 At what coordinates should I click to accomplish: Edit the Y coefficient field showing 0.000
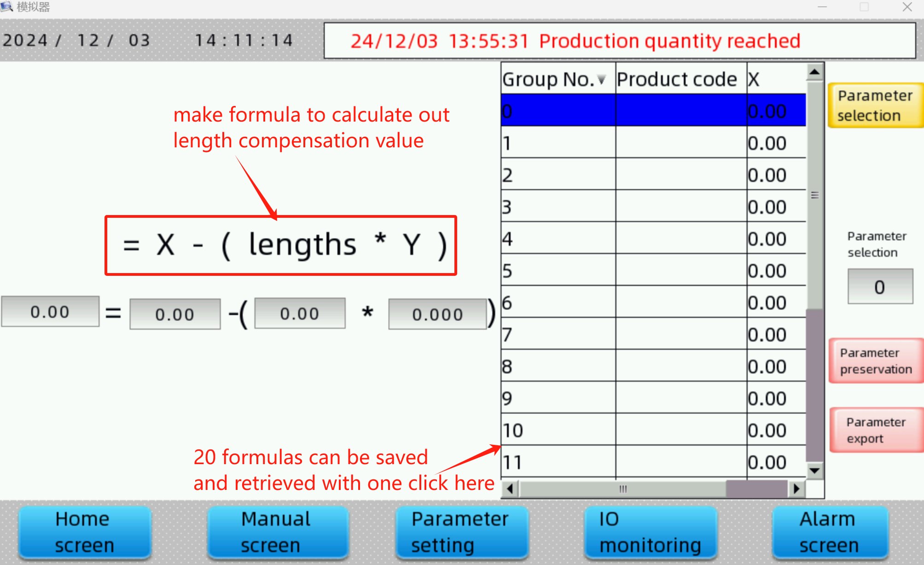point(437,314)
